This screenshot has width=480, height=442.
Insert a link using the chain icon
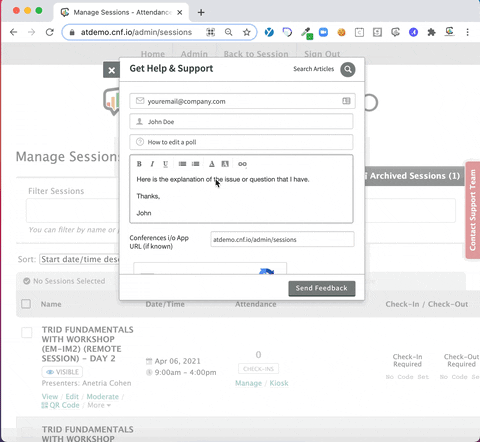pyautogui.click(x=242, y=164)
